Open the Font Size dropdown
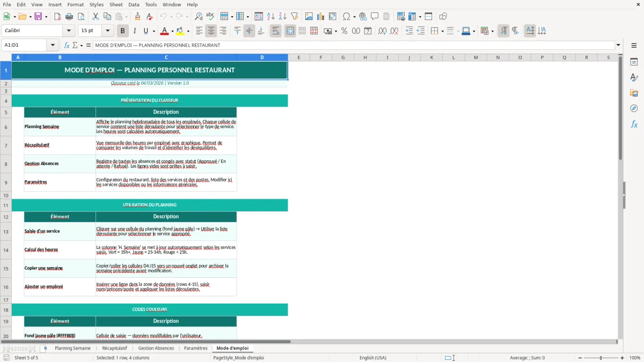This screenshot has height=362, width=644. [x=107, y=31]
